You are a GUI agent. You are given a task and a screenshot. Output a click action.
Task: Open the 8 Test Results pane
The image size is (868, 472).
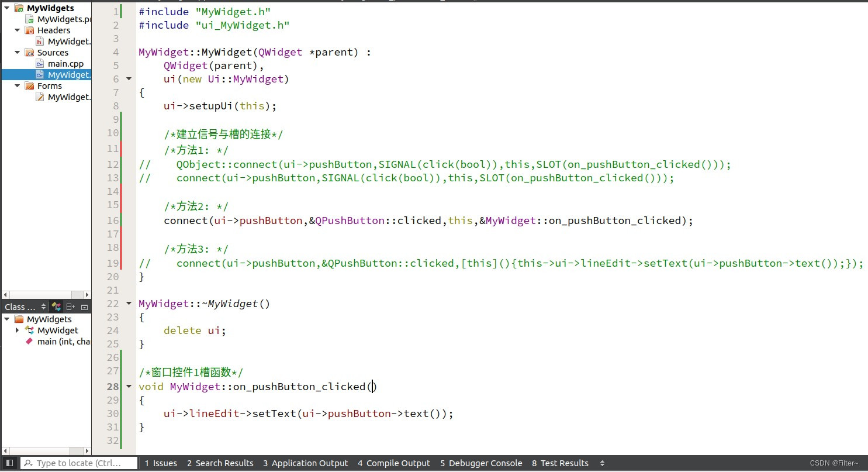pos(560,463)
